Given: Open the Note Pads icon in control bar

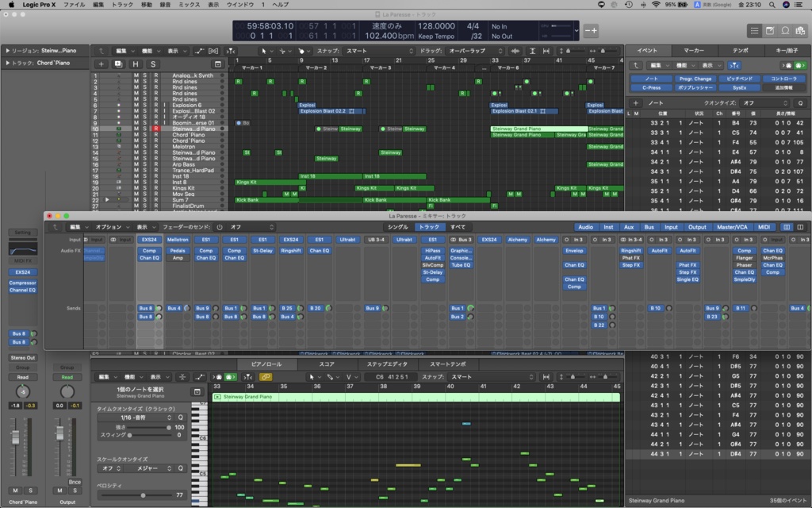Looking at the screenshot, I should pos(770,31).
